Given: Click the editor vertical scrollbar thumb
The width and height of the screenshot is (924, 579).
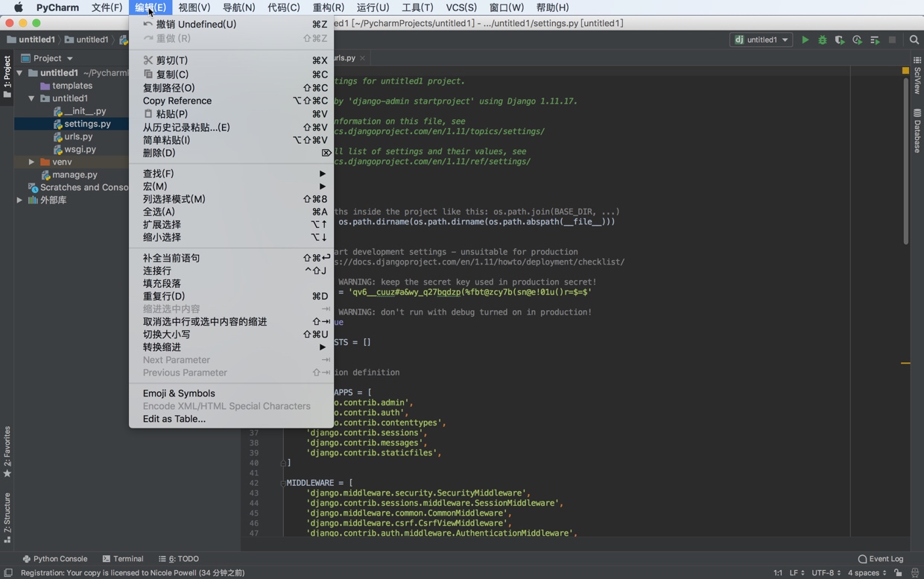Looking at the screenshot, I should pyautogui.click(x=905, y=160).
